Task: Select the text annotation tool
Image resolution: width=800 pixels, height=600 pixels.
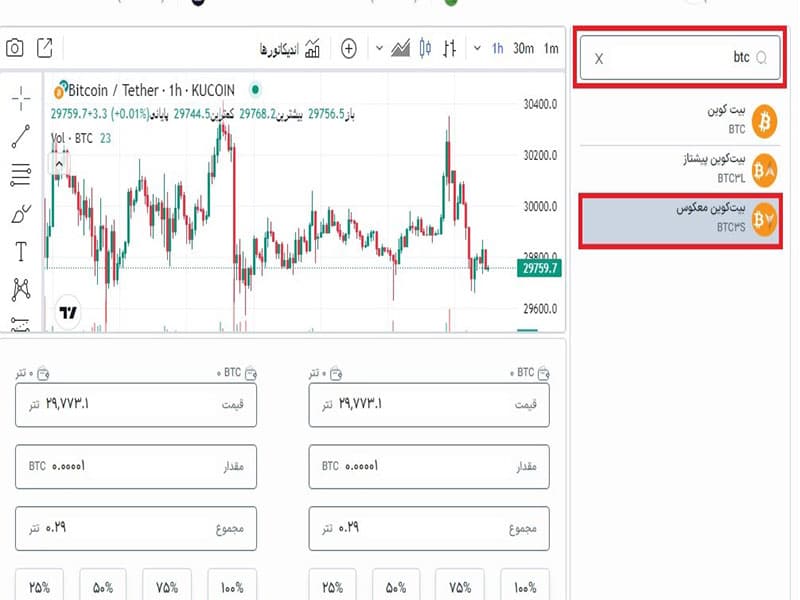Action: [21, 252]
